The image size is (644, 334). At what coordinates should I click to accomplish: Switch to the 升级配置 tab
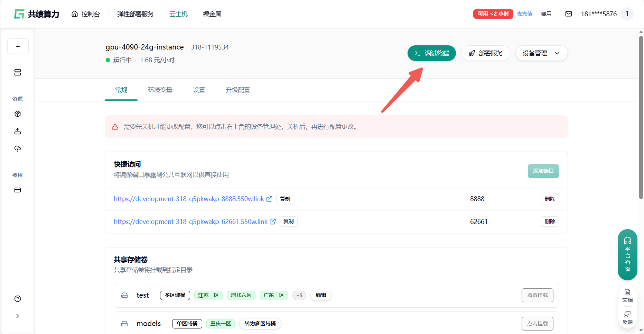click(x=238, y=90)
